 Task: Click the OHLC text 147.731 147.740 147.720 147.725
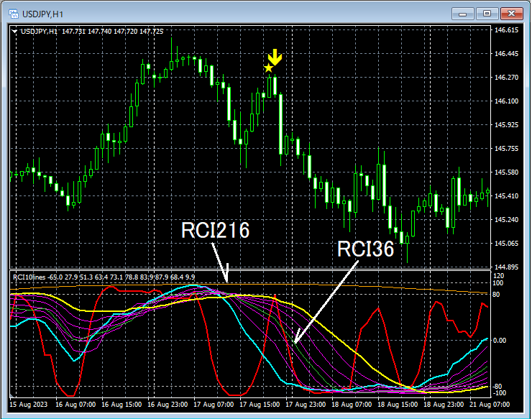click(x=113, y=31)
